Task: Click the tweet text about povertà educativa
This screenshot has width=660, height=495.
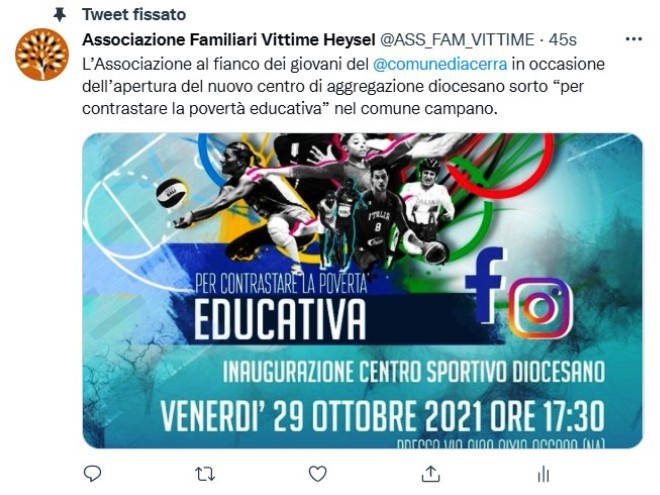Action: (x=343, y=86)
